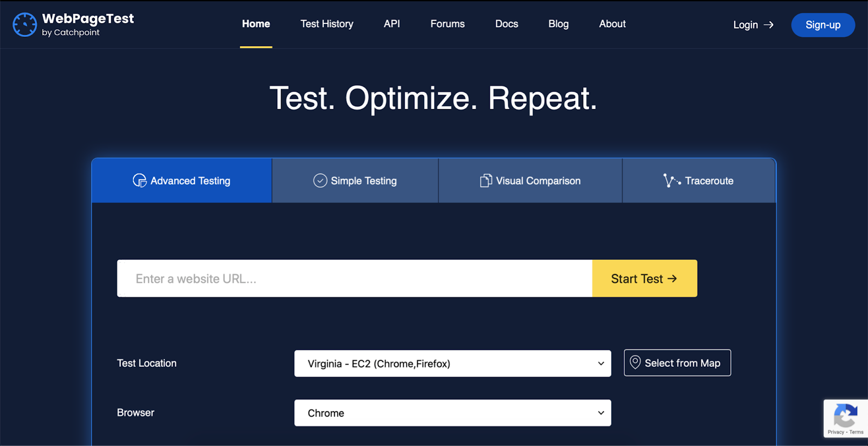Screen dimensions: 868x446
Task: Click the Login link
Action: (753, 25)
